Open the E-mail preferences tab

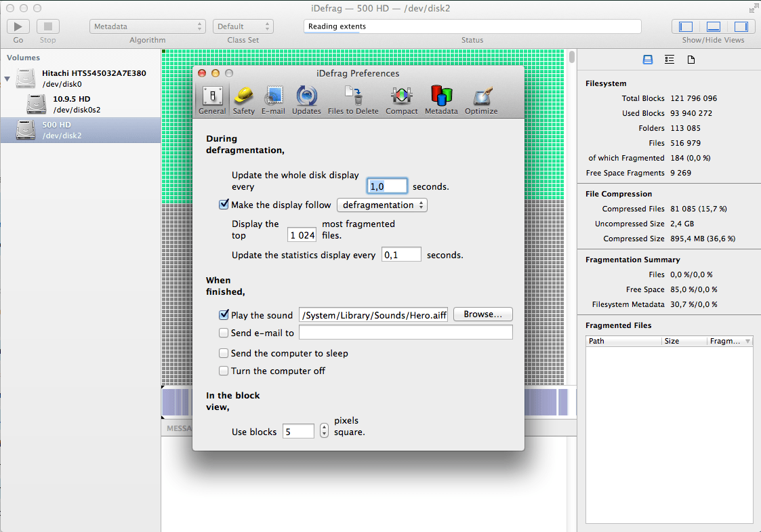[273, 100]
